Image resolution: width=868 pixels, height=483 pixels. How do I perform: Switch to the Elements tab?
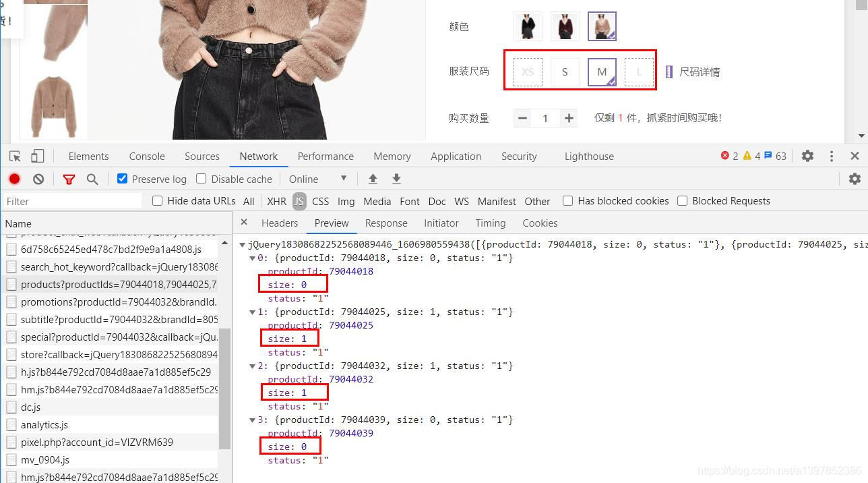pos(88,156)
